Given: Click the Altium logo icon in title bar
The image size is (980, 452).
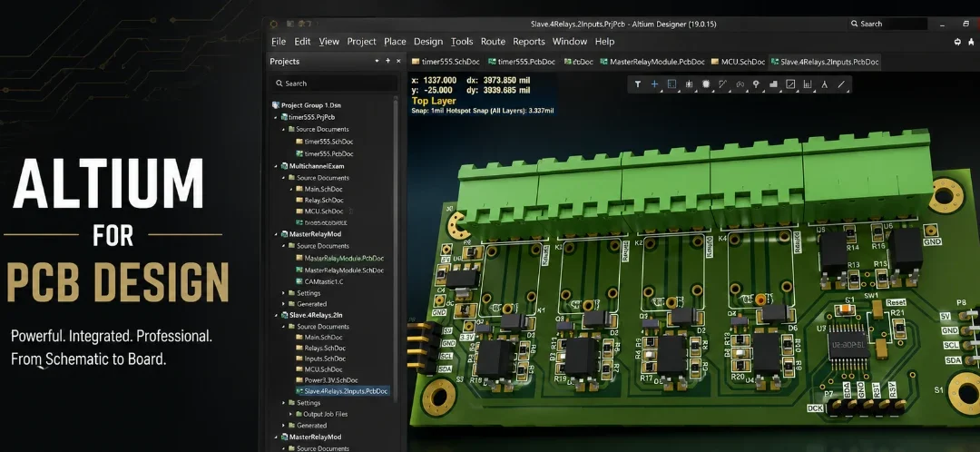Looking at the screenshot, I should click(274, 24).
